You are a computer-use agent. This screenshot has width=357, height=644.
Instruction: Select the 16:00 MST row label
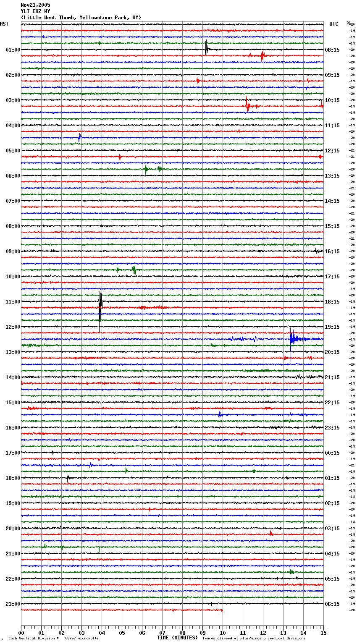point(13,428)
